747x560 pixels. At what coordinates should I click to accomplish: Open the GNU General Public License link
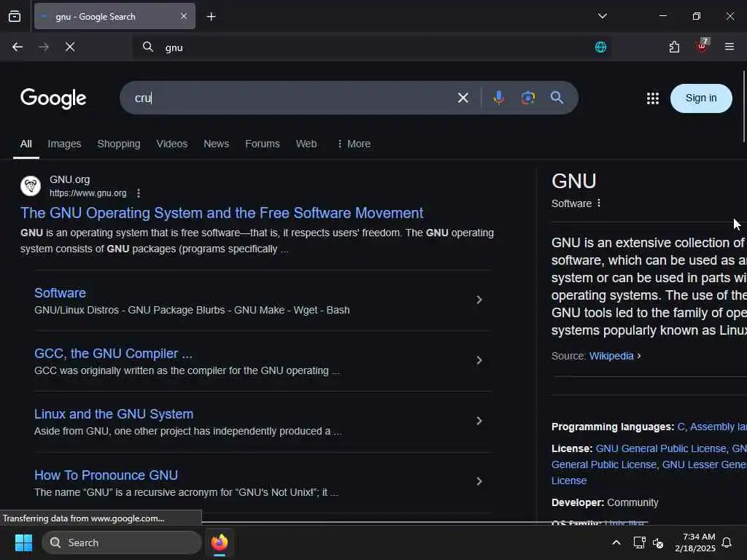(661, 448)
